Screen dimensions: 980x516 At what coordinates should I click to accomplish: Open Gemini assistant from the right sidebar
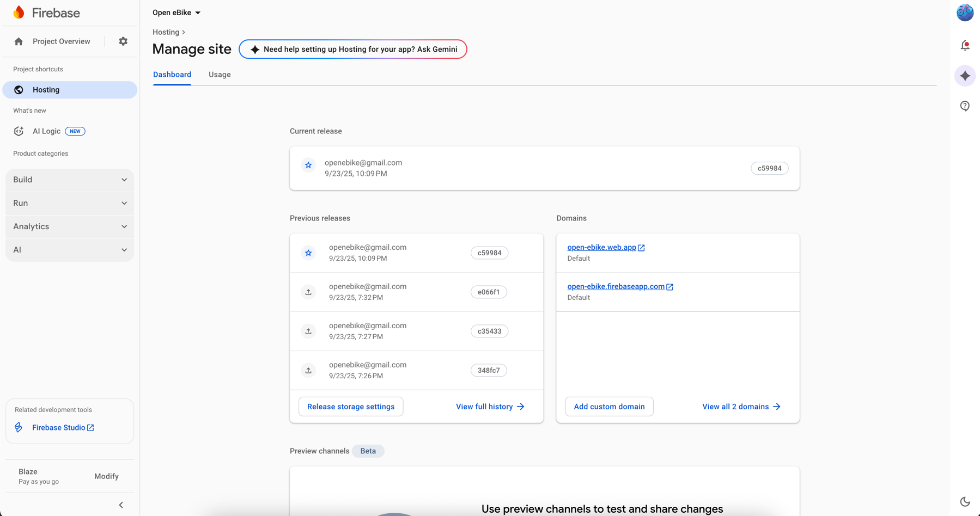point(965,76)
